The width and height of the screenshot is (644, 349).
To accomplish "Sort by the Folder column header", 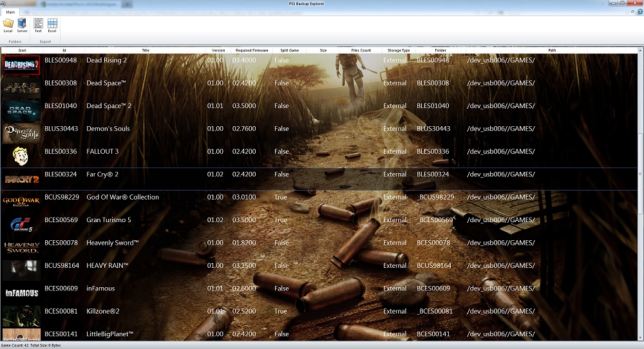I will click(x=440, y=50).
